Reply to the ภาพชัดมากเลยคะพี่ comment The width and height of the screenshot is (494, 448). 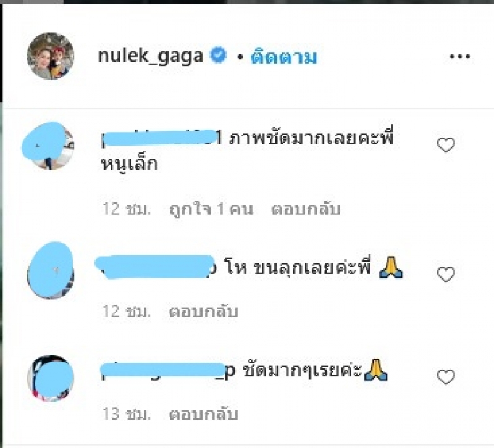pyautogui.click(x=306, y=209)
